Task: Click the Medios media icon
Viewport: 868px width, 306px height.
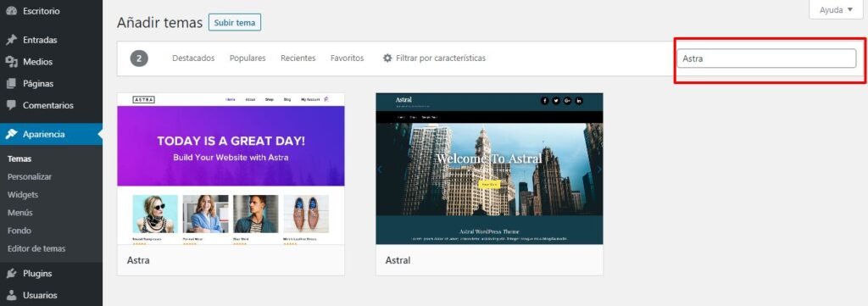Action: coord(11,62)
